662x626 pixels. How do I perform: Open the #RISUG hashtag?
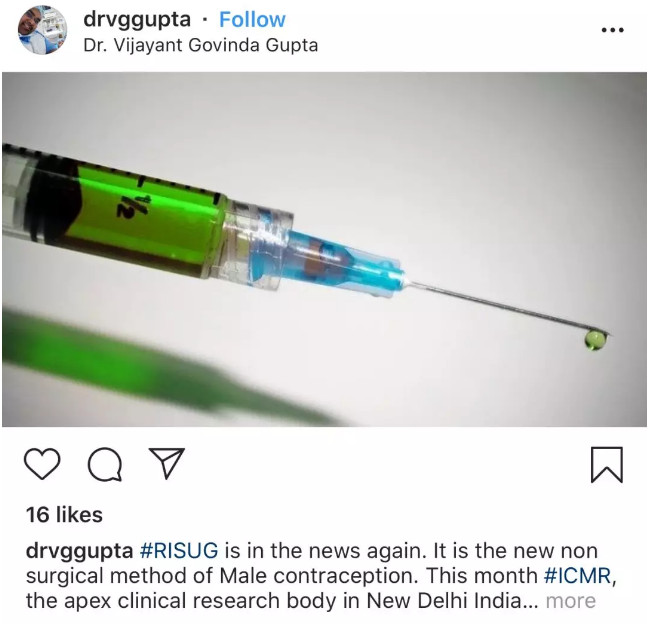tap(179, 551)
